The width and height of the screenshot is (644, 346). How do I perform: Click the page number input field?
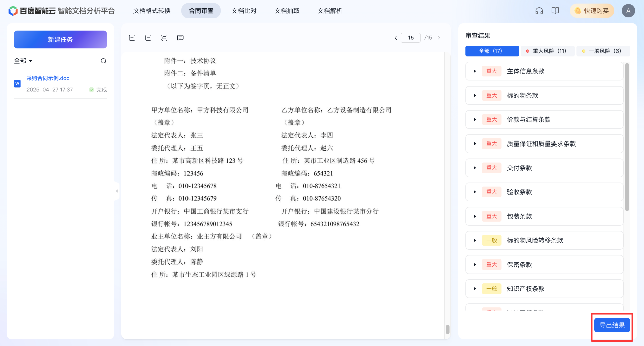[x=411, y=38]
